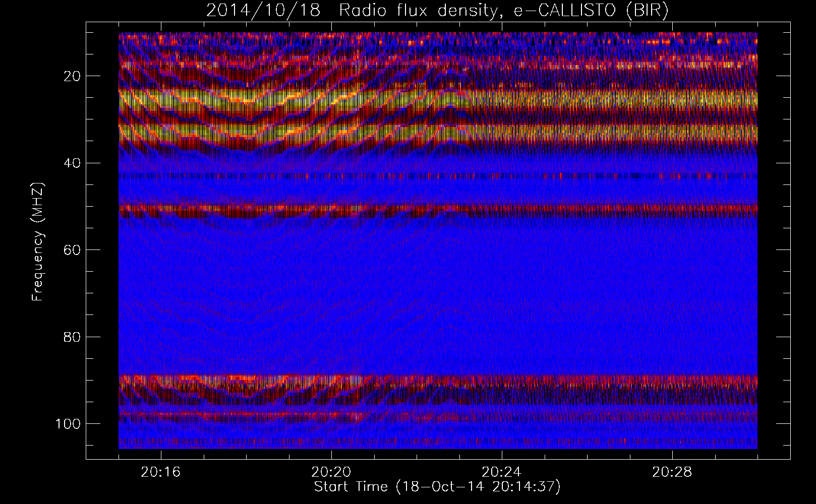
Task: Select the 20:24 time tick label
Action: click(501, 472)
